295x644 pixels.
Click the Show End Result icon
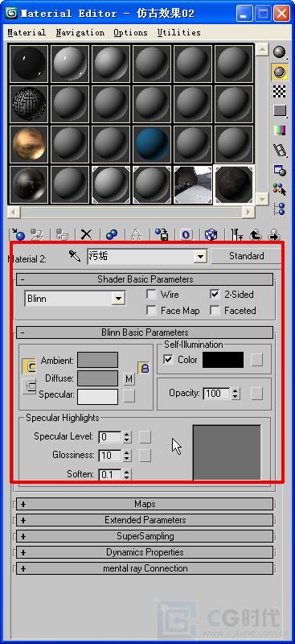tap(237, 234)
